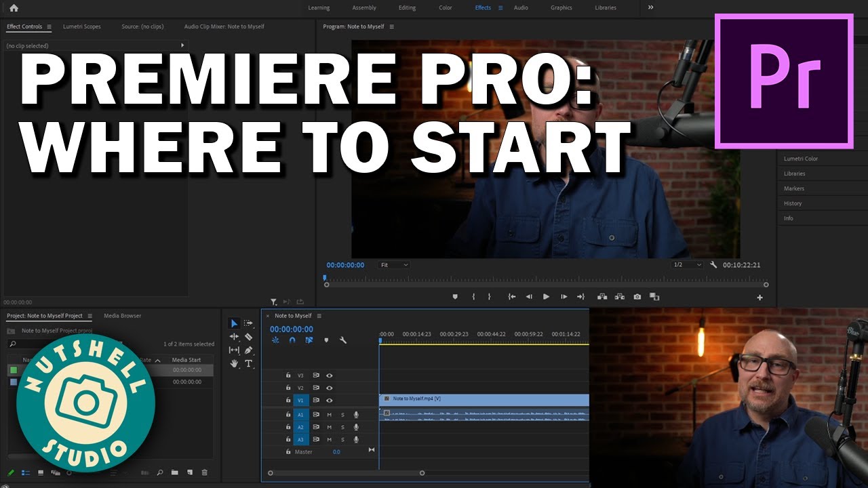Screen dimensions: 868x488
Task: Click the Frame Rate column sort arrow
Action: (x=157, y=361)
